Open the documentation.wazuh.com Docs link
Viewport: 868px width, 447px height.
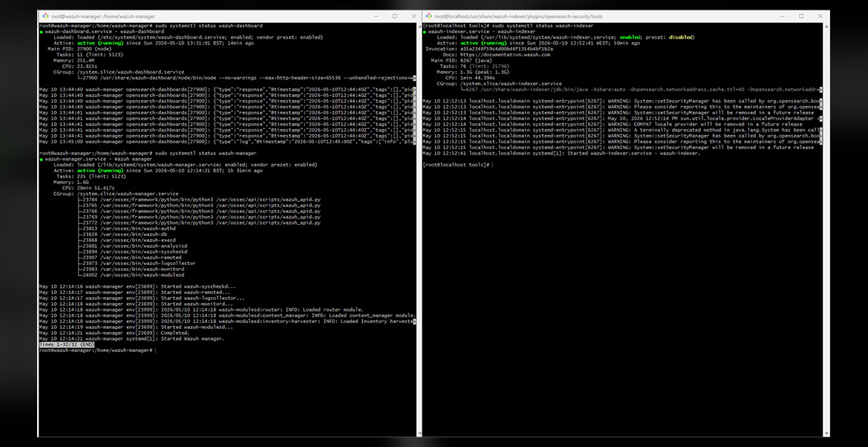point(505,55)
